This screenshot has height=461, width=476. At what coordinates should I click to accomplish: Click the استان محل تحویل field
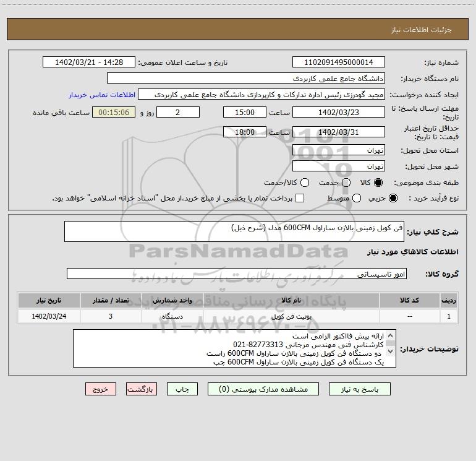click(x=339, y=150)
